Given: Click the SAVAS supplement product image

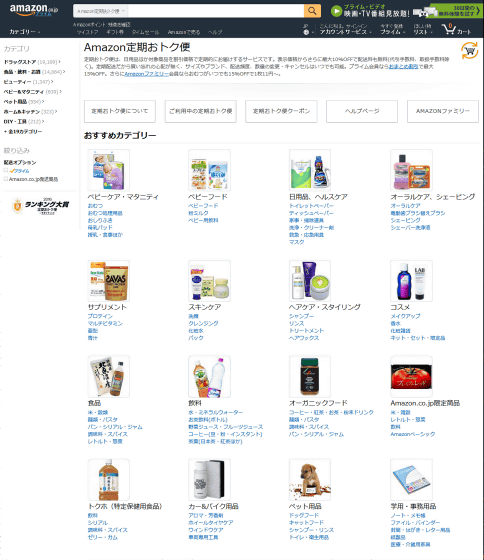Looking at the screenshot, I should click(109, 281).
